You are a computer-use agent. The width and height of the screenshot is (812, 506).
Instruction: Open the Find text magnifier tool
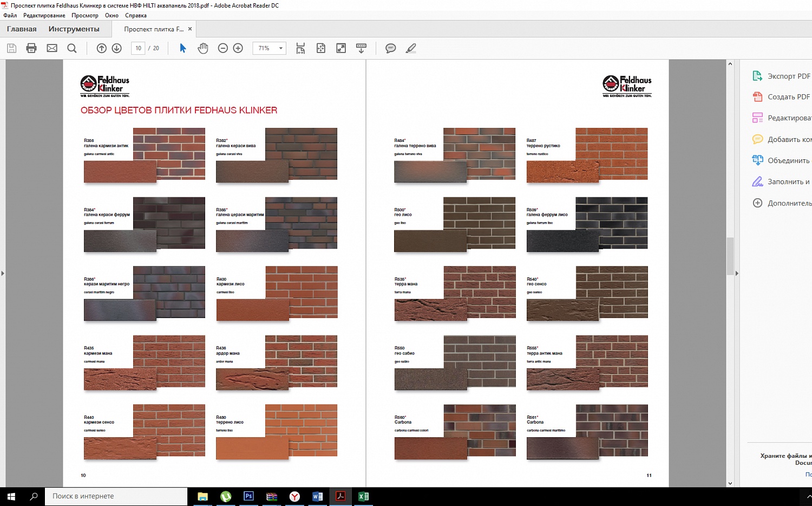pyautogui.click(x=72, y=48)
